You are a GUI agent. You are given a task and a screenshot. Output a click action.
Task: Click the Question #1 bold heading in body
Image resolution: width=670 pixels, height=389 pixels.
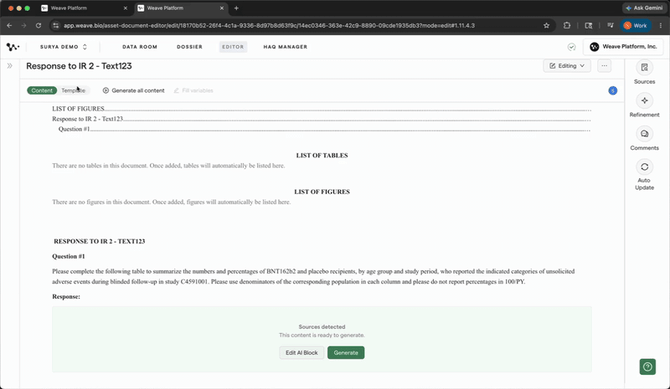click(x=68, y=256)
